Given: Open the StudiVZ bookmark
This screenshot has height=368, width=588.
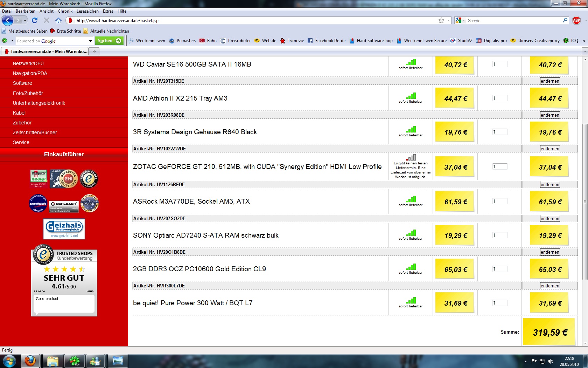Looking at the screenshot, I should point(461,41).
